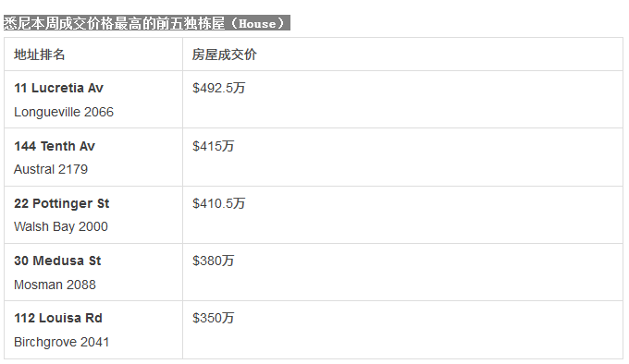Click suburb Austral 2179
The height and width of the screenshot is (364, 629).
[51, 169]
